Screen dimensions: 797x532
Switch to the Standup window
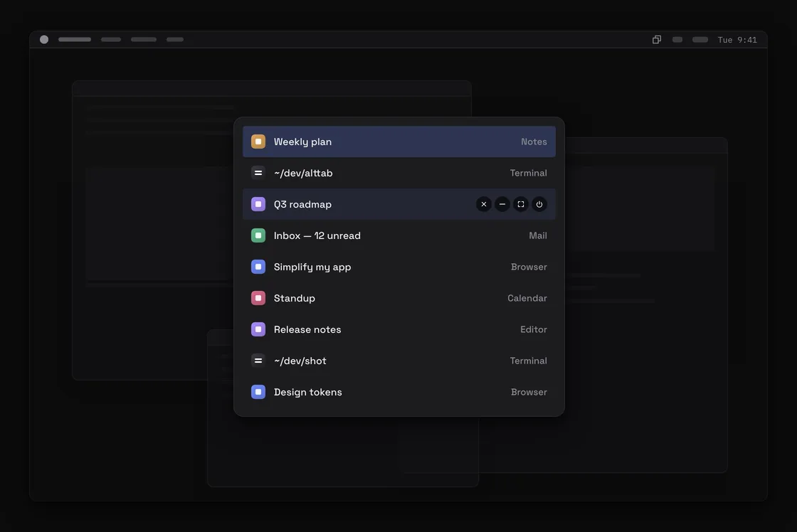pos(399,298)
